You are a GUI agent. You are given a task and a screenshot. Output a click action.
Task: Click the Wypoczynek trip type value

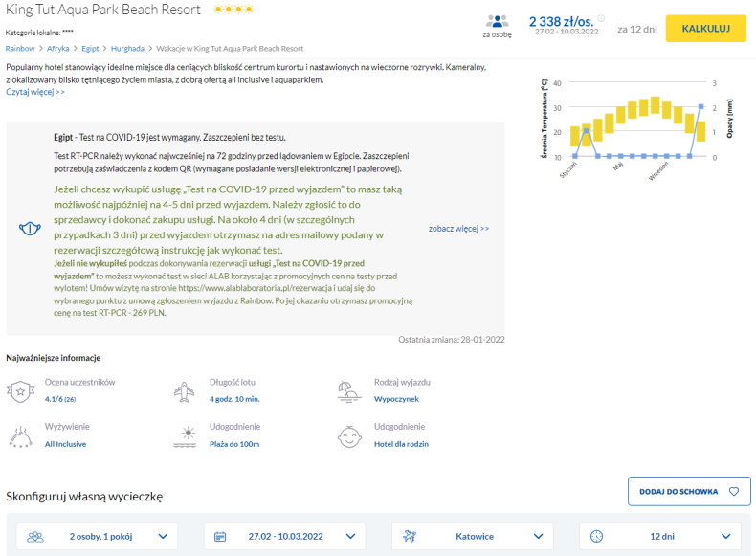coord(396,399)
